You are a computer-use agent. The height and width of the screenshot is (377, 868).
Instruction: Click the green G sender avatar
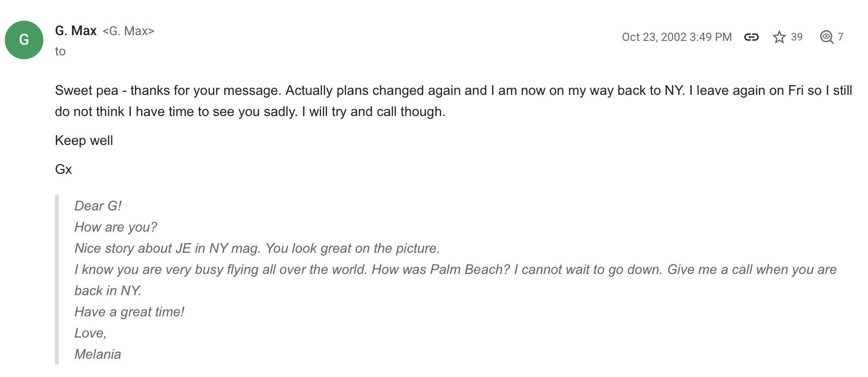[24, 40]
